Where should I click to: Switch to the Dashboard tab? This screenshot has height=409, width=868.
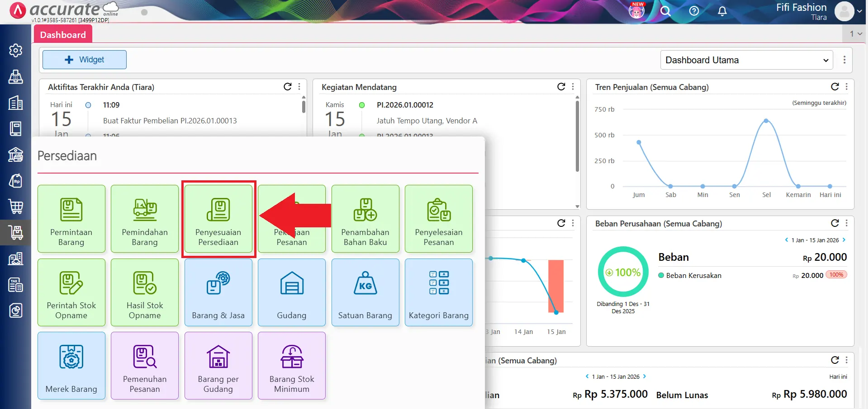(x=63, y=35)
